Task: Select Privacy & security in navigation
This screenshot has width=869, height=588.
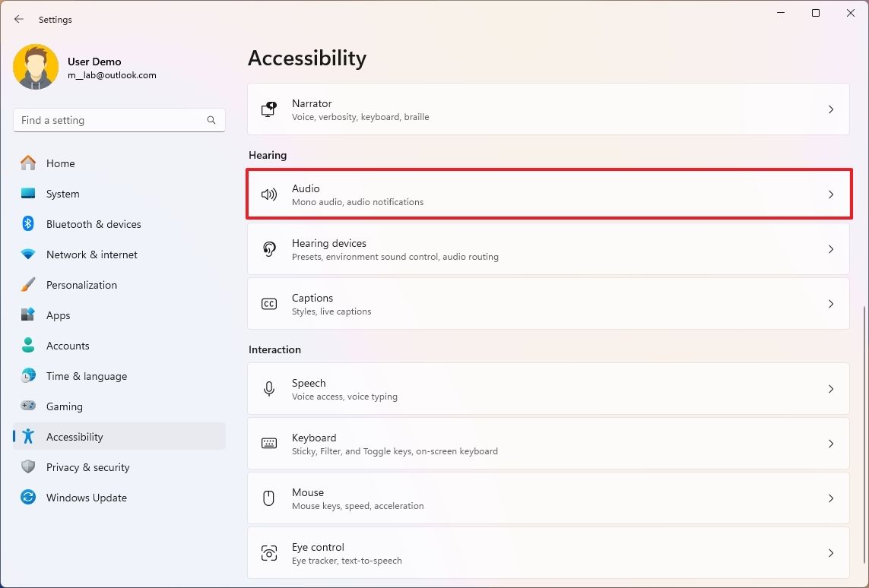Action: coord(88,466)
